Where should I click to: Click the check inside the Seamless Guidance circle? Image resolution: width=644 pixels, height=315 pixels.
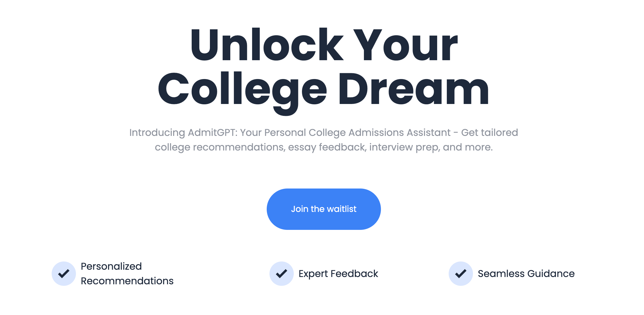(x=461, y=273)
